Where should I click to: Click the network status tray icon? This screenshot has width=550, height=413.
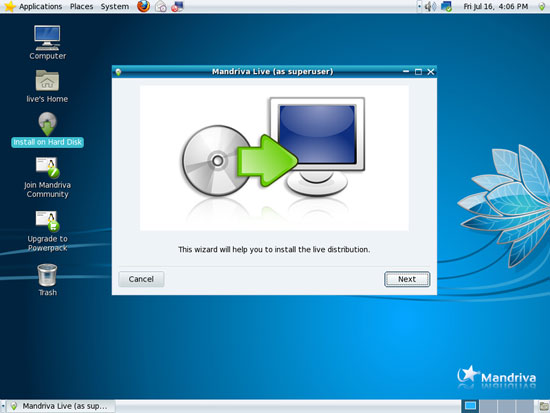[x=446, y=6]
